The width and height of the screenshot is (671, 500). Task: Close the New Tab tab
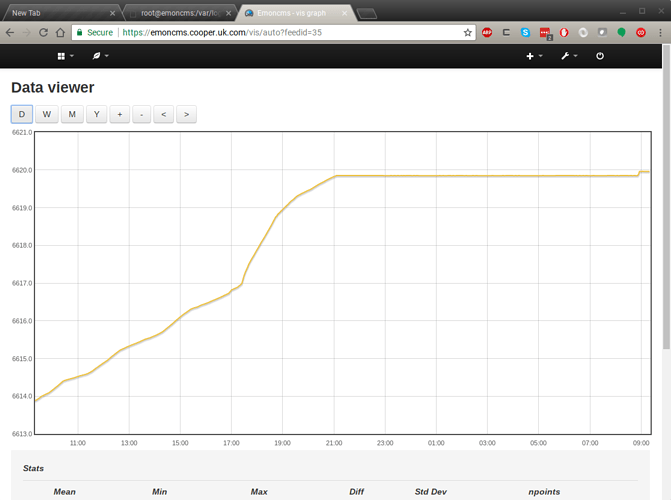pyautogui.click(x=112, y=13)
